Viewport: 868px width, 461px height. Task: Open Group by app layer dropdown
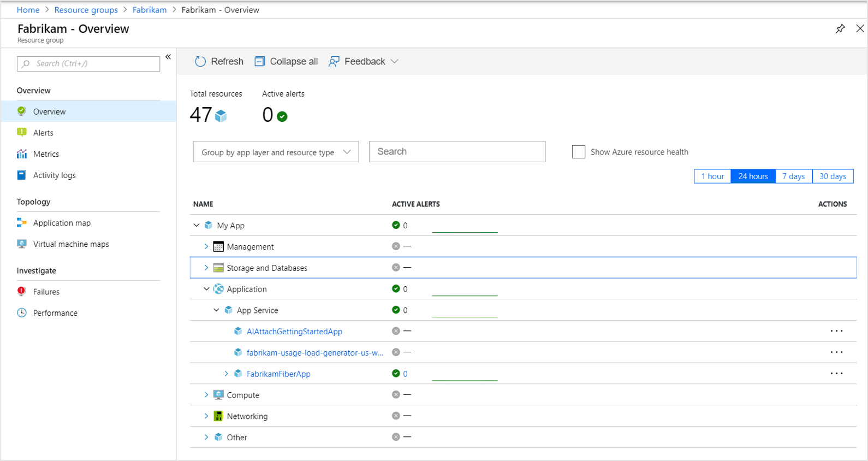[276, 152]
